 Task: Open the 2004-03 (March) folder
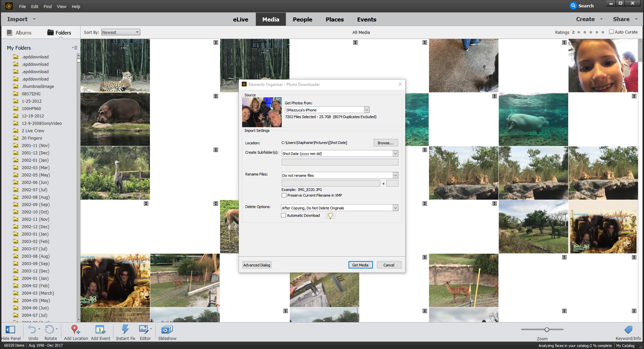click(x=38, y=293)
